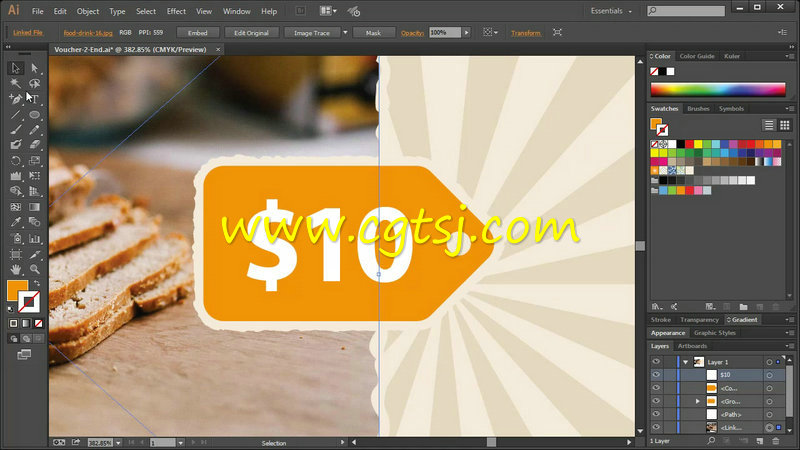Click the Edit Original button
Image resolution: width=800 pixels, height=450 pixels.
coord(251,33)
